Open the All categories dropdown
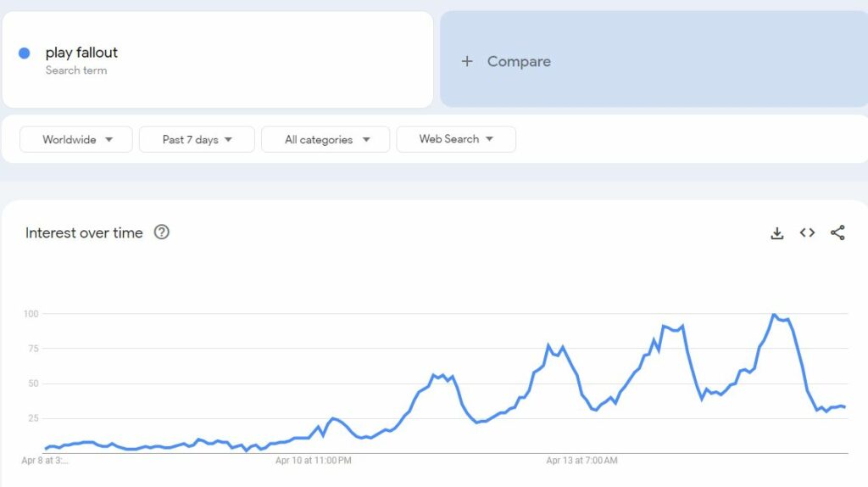Viewport: 868px width, 487px height. (325, 139)
